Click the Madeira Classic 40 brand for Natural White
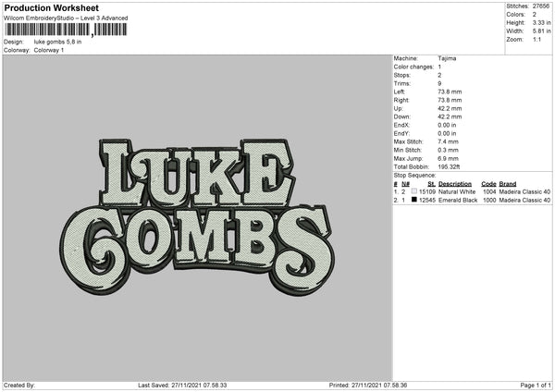The height and width of the screenshot is (392, 555). tap(524, 191)
